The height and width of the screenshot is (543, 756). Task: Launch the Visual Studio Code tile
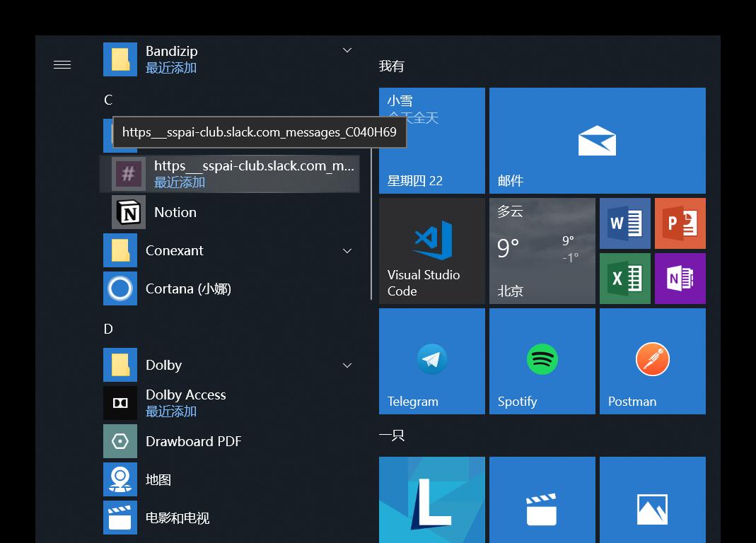[432, 251]
